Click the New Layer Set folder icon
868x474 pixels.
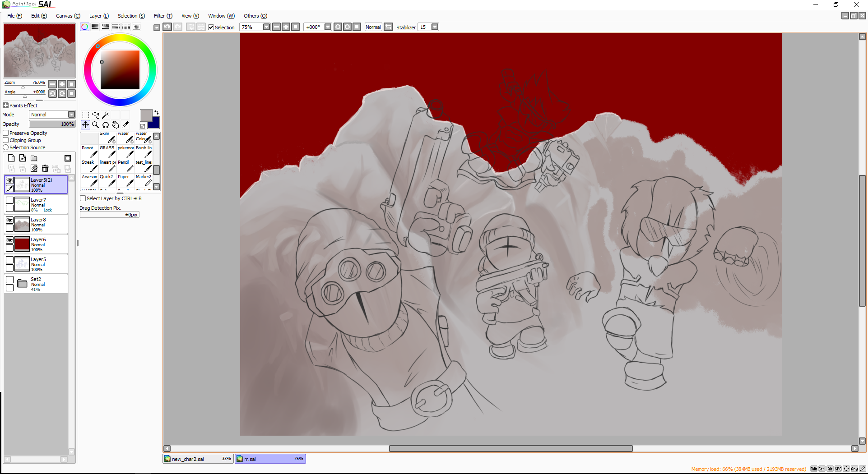[34, 158]
